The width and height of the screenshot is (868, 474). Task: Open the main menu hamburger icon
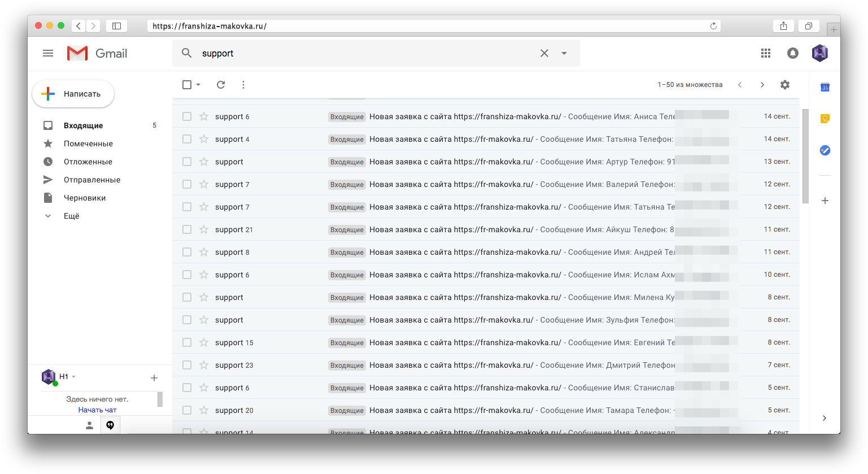[x=48, y=53]
